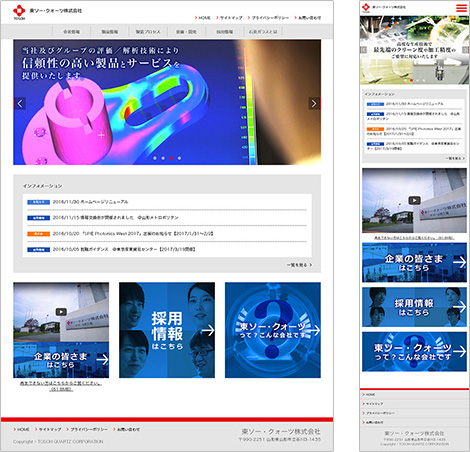Screen dimensions: 470x452
Task: Open 2016/10/05 news item in mobile view
Action: [x=414, y=146]
